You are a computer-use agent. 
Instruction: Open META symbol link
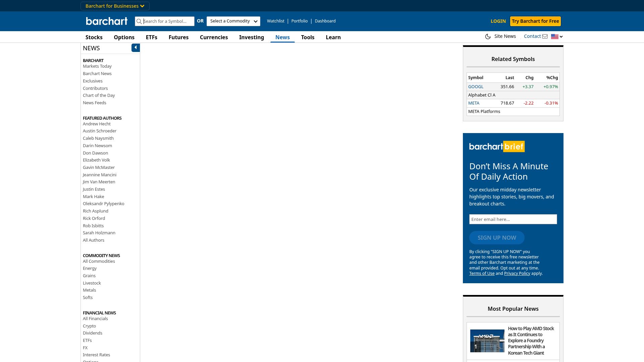pos(474,103)
